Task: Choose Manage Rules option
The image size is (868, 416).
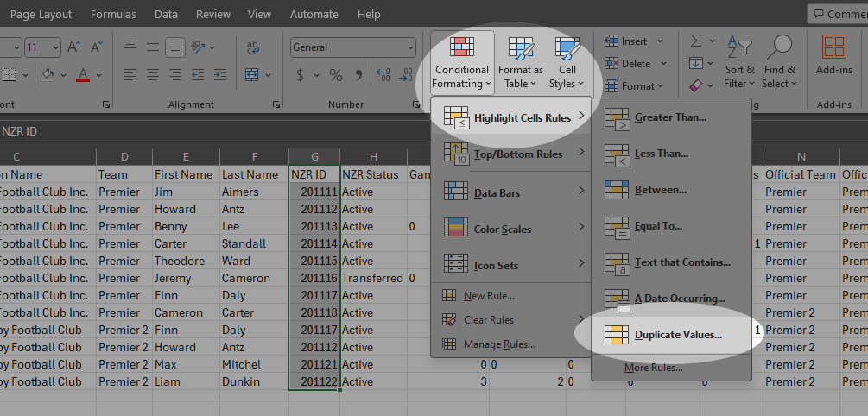Action: click(511, 344)
